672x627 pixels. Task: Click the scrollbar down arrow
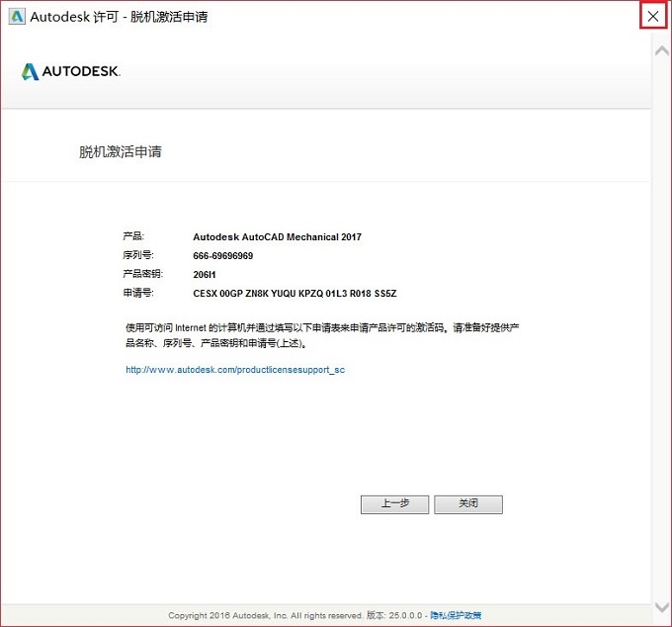point(662,607)
